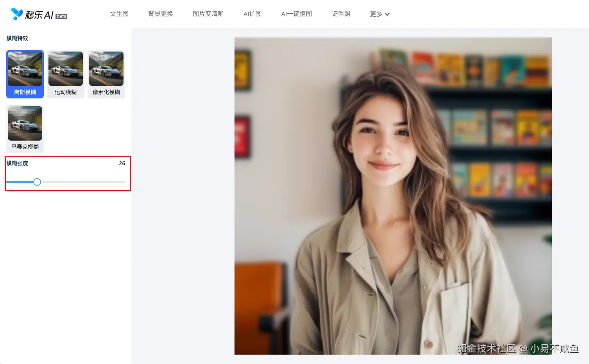This screenshot has width=589, height=364.
Task: Open the 证件照 feature
Action: [x=340, y=14]
